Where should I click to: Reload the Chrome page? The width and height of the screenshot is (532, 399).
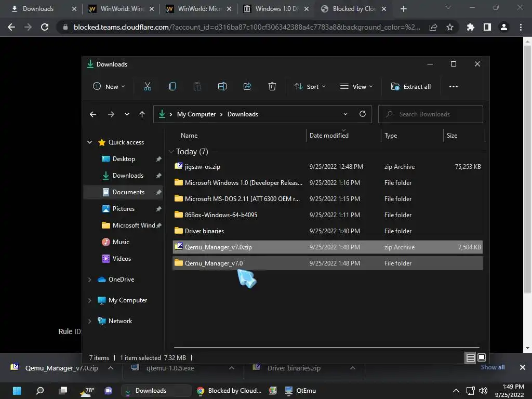click(x=45, y=27)
